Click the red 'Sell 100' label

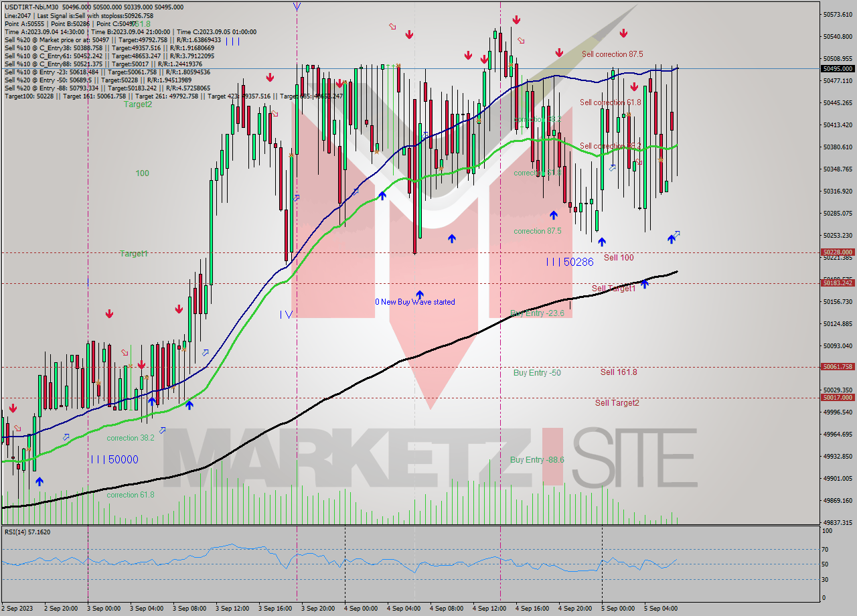pos(619,258)
